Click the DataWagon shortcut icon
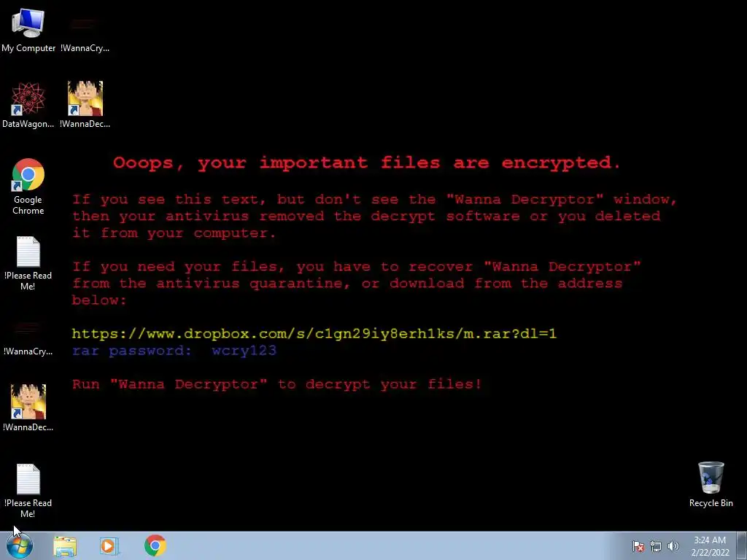 coord(28,105)
